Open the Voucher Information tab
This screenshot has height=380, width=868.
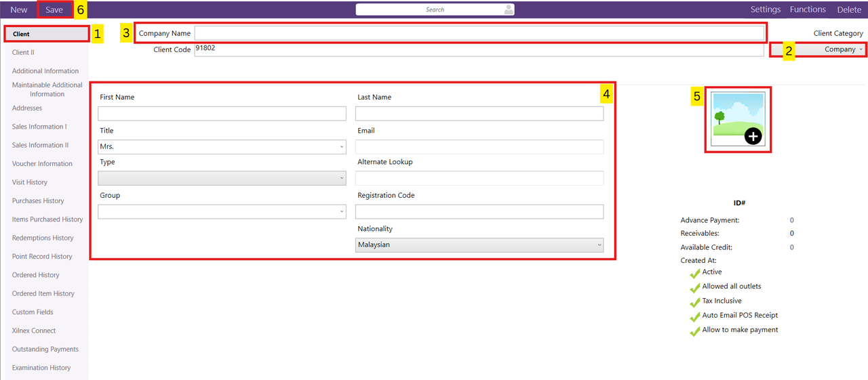click(42, 164)
